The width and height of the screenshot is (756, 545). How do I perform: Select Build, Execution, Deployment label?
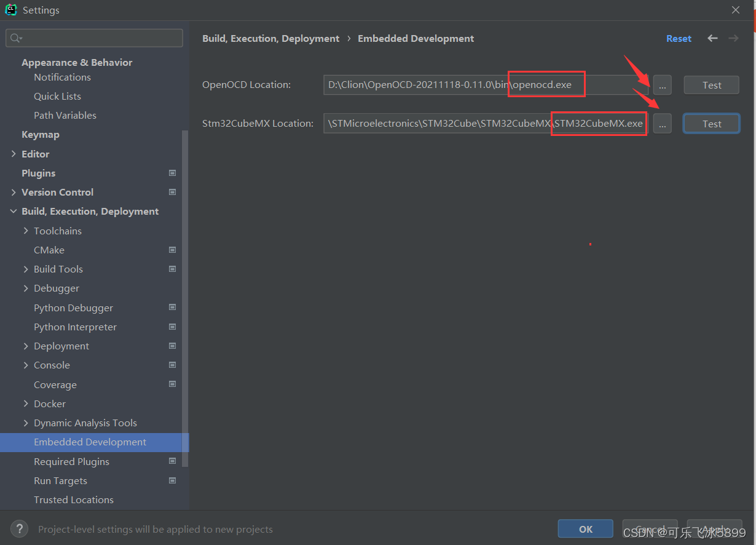pos(90,211)
